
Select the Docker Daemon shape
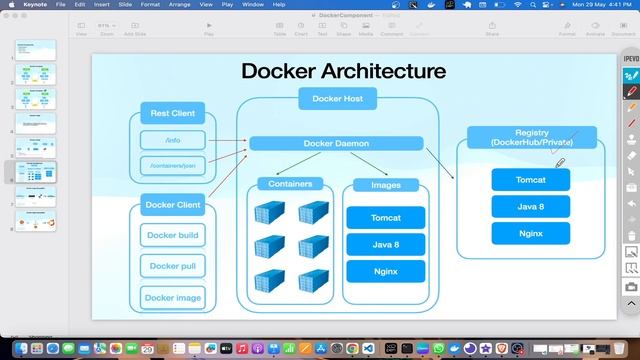336,143
